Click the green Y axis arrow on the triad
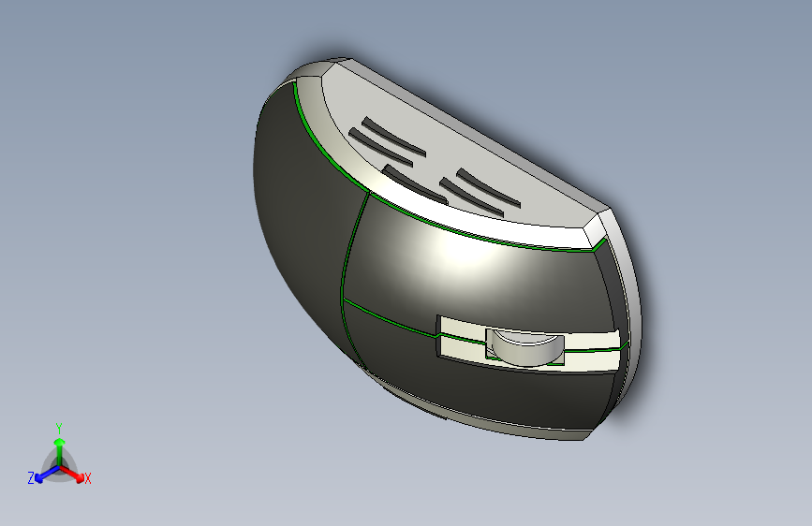The image size is (812, 526). [60, 451]
